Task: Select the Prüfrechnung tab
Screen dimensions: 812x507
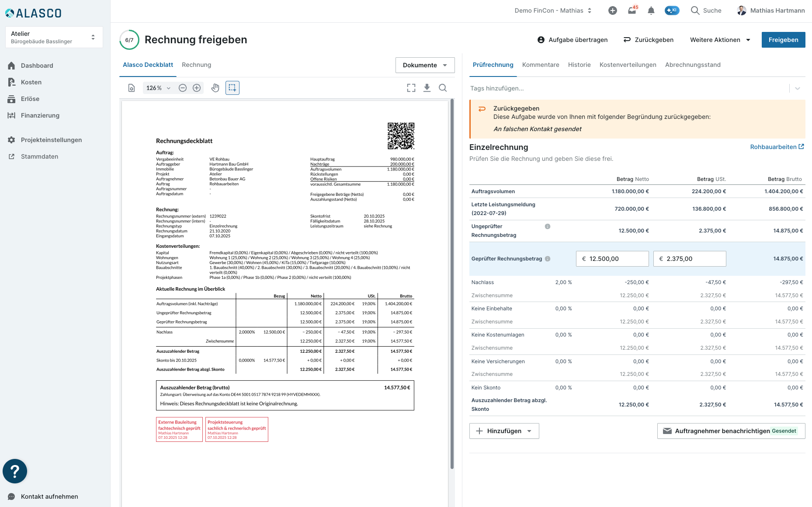Action: pyautogui.click(x=493, y=65)
